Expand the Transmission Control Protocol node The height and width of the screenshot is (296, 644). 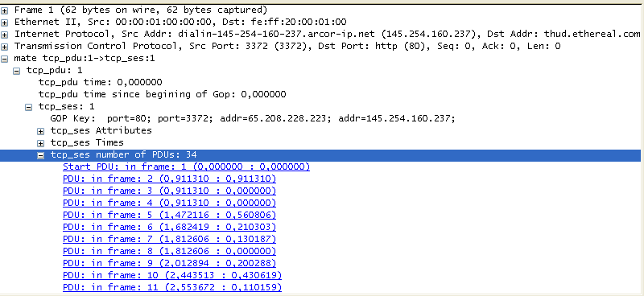[4, 47]
